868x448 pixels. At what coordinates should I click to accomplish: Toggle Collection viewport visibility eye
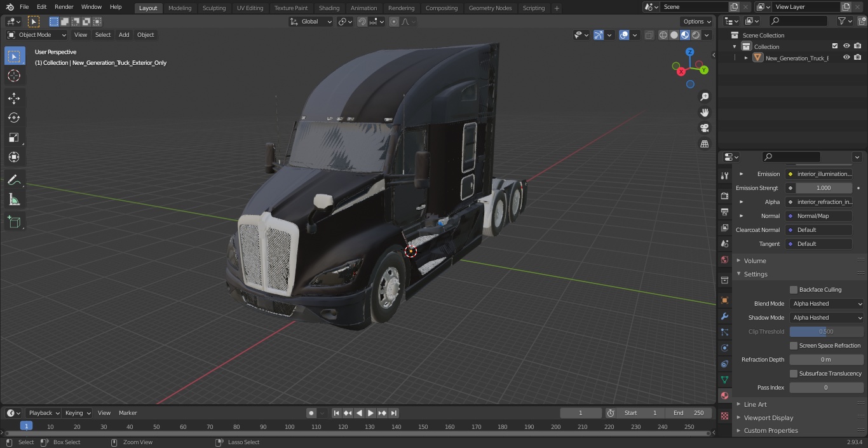pos(846,46)
